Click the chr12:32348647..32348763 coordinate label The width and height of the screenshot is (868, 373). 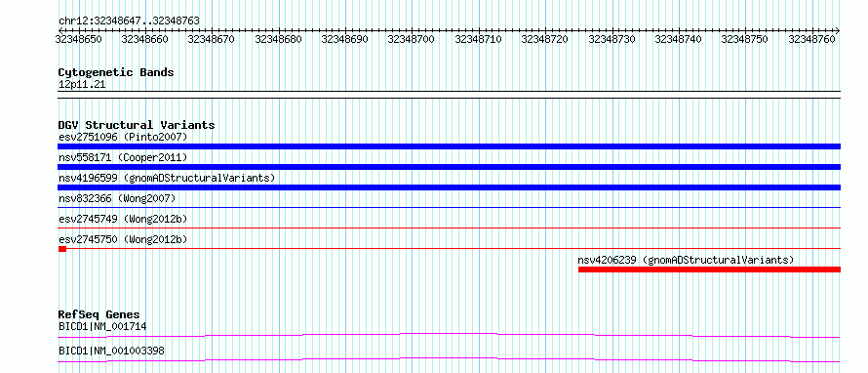click(x=129, y=21)
